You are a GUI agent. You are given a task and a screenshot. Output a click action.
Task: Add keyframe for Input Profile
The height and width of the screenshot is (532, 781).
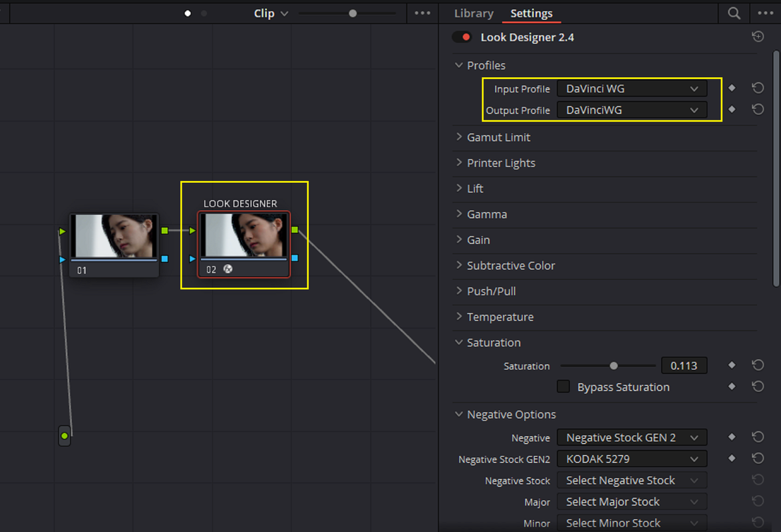coord(732,88)
